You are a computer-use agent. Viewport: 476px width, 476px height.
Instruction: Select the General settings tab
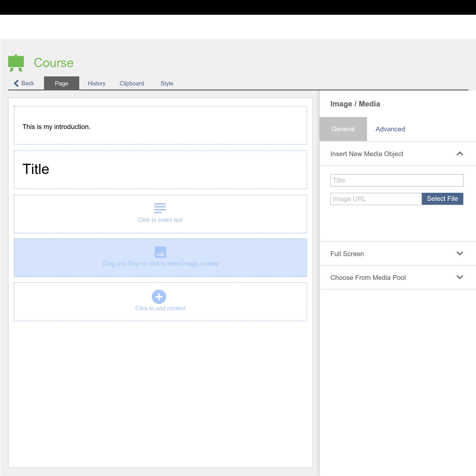(343, 129)
